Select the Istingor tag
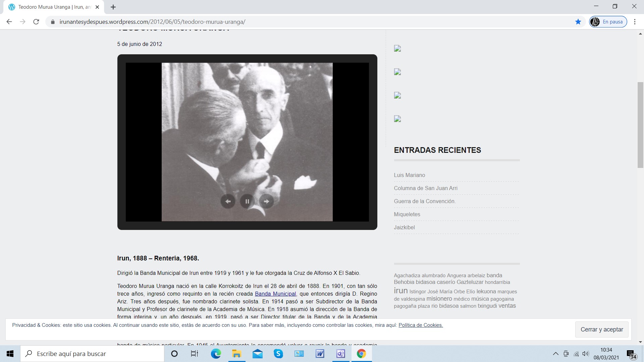 click(x=418, y=292)
